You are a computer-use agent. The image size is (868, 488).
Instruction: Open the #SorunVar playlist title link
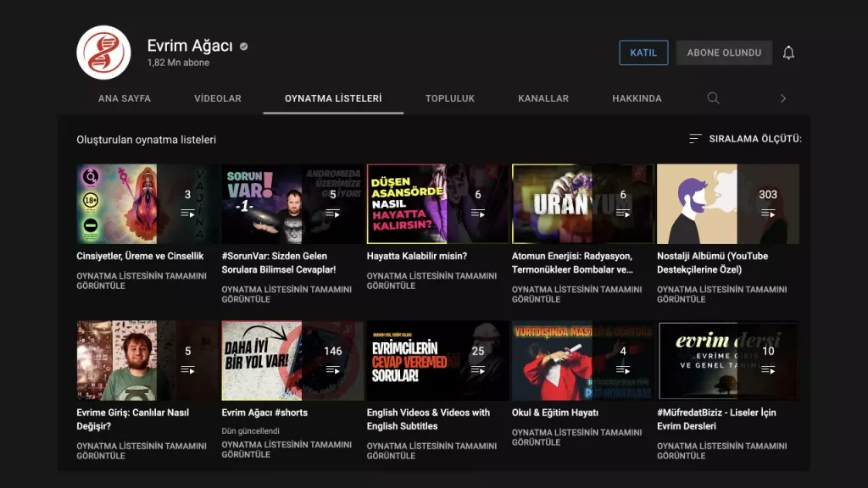[x=278, y=263]
